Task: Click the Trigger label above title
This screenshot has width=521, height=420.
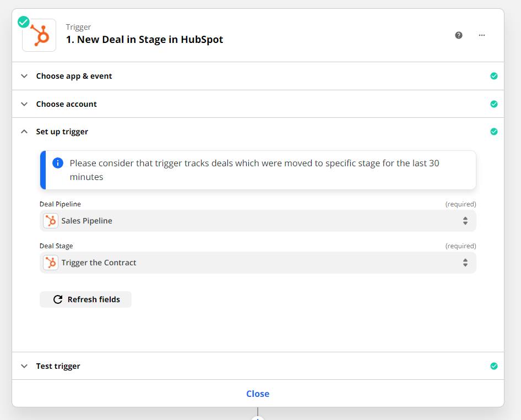Action: click(x=78, y=27)
